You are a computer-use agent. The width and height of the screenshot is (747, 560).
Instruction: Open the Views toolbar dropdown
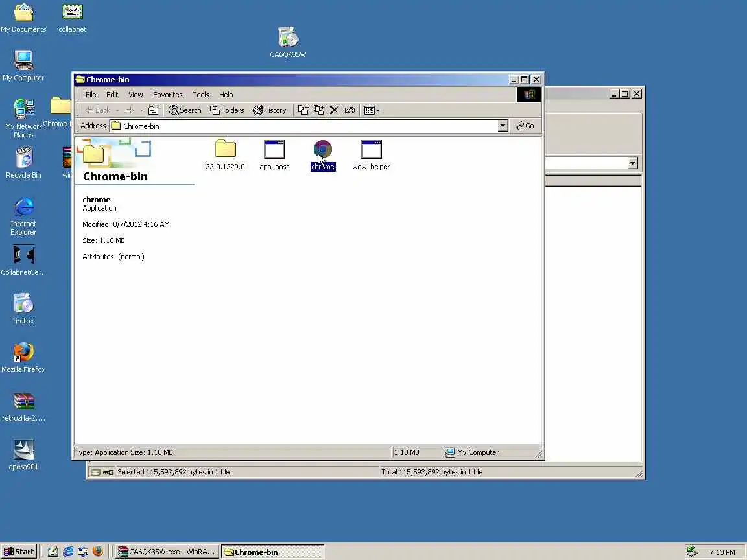pyautogui.click(x=372, y=110)
